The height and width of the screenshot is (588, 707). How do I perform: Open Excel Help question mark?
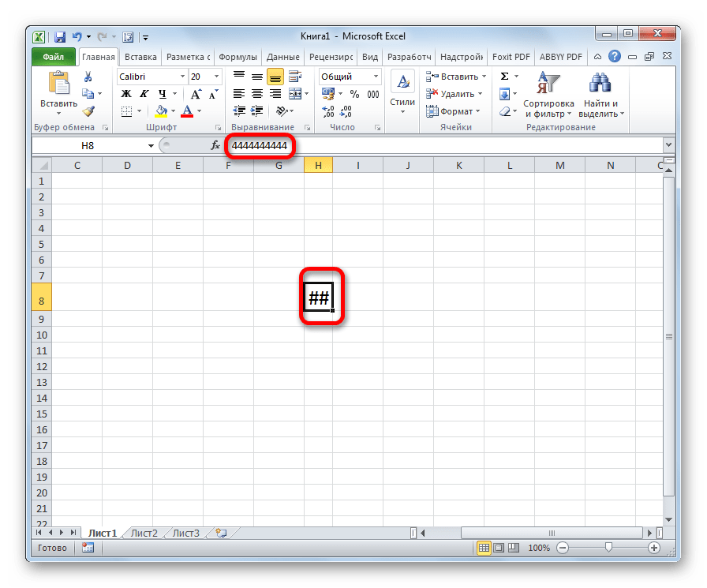pos(615,56)
